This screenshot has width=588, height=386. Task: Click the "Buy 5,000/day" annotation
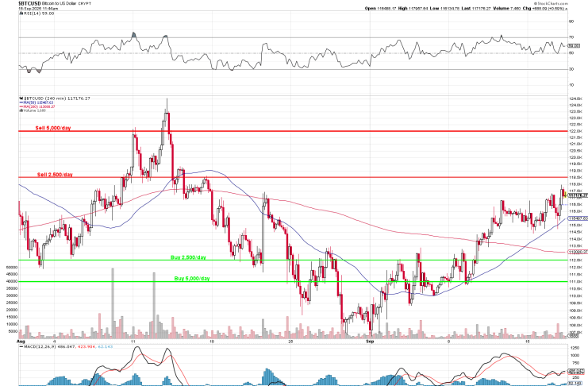(191, 279)
